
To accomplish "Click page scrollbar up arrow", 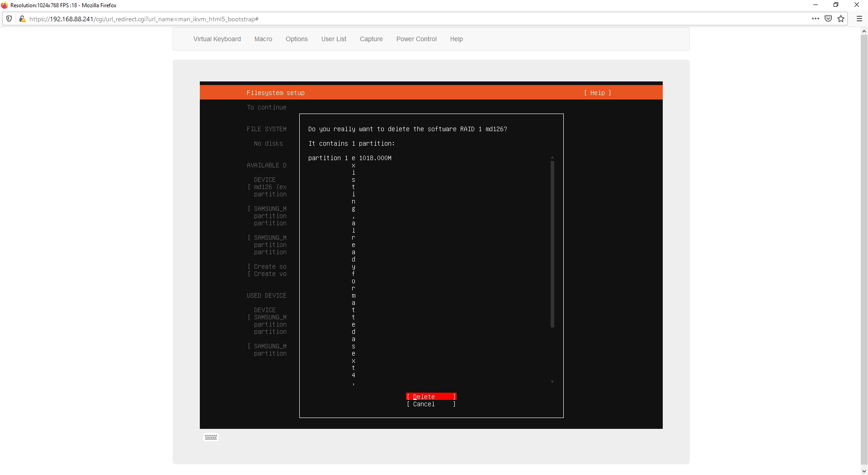I will point(864,31).
